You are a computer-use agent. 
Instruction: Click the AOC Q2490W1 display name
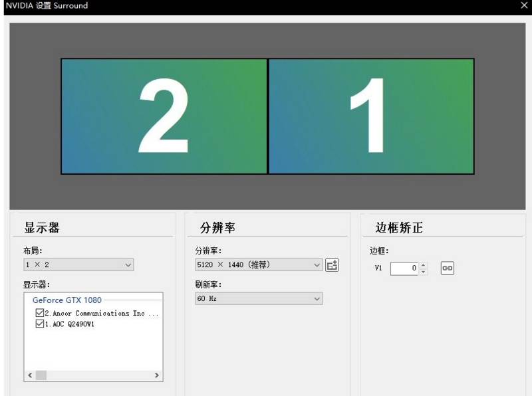point(70,324)
